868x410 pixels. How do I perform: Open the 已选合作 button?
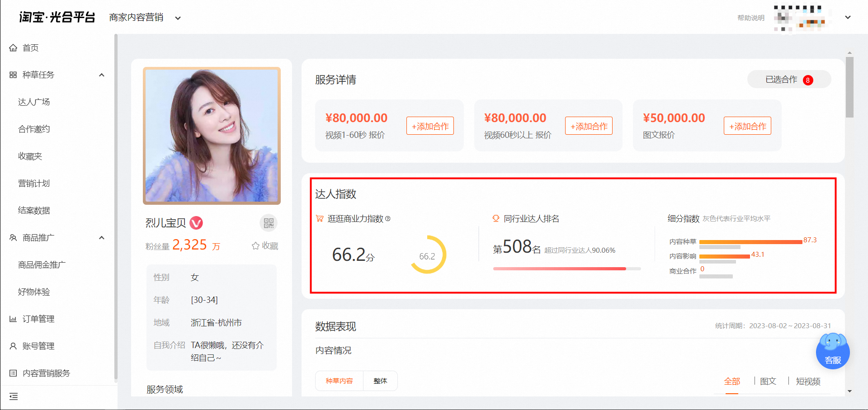point(789,80)
